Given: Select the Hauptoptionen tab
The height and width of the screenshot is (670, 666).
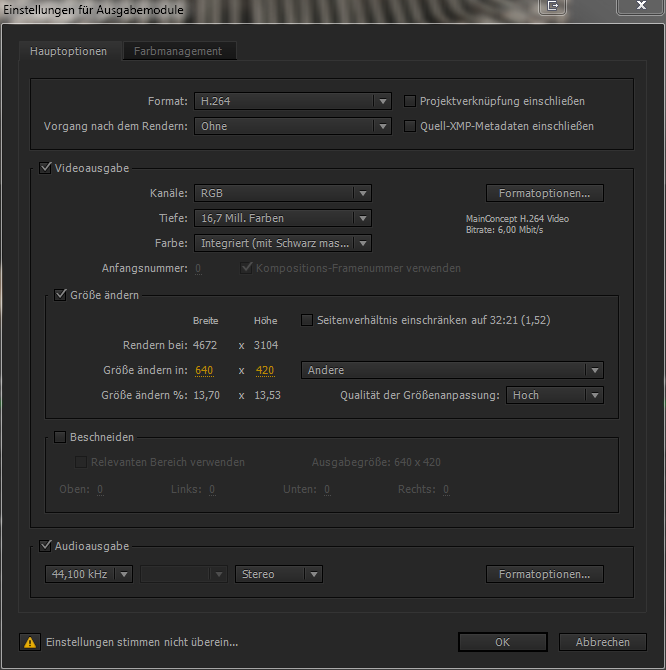Looking at the screenshot, I should click(x=68, y=51).
